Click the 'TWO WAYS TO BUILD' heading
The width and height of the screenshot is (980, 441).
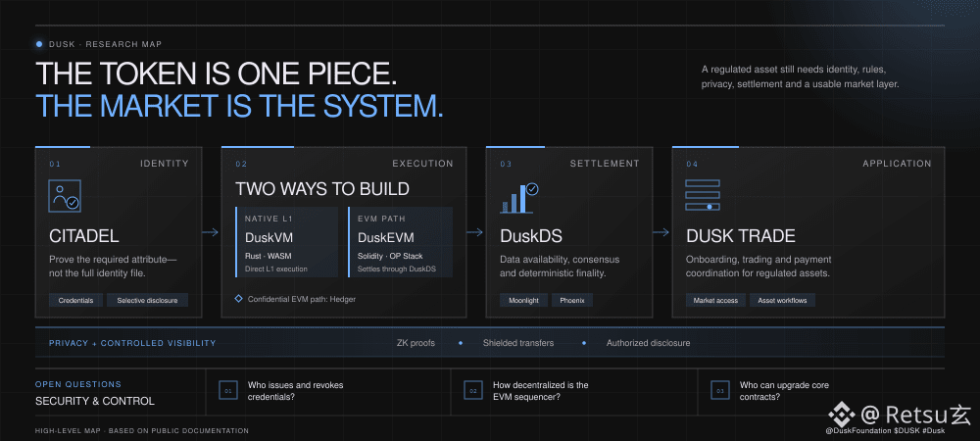pyautogui.click(x=321, y=188)
